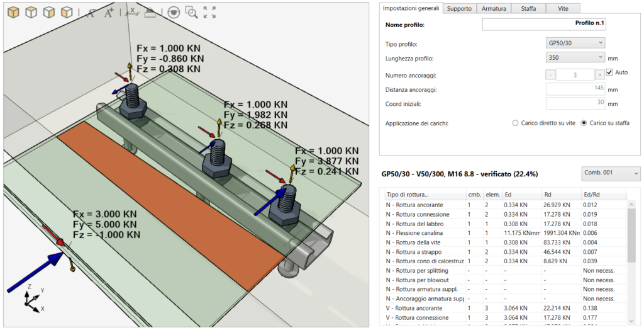Switch to right-face cube view
Viewport: 644px width, 330px height.
tap(49, 13)
